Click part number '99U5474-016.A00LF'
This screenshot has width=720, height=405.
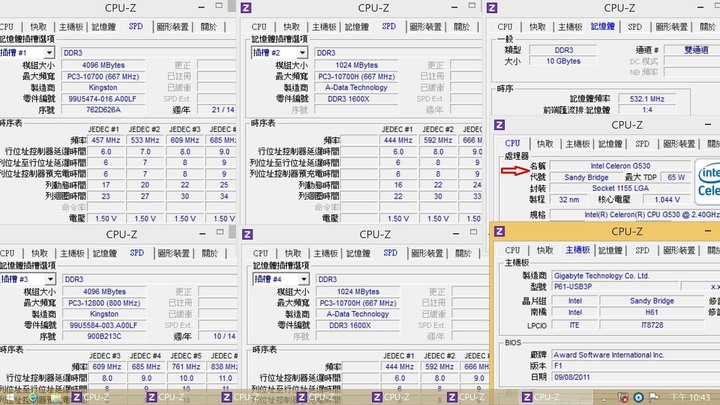(103, 99)
